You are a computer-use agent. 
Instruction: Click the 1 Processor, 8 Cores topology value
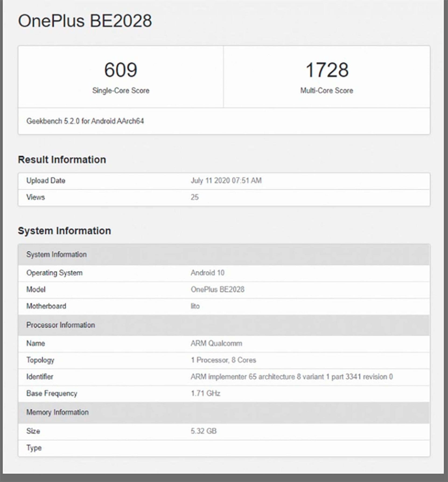click(x=223, y=360)
